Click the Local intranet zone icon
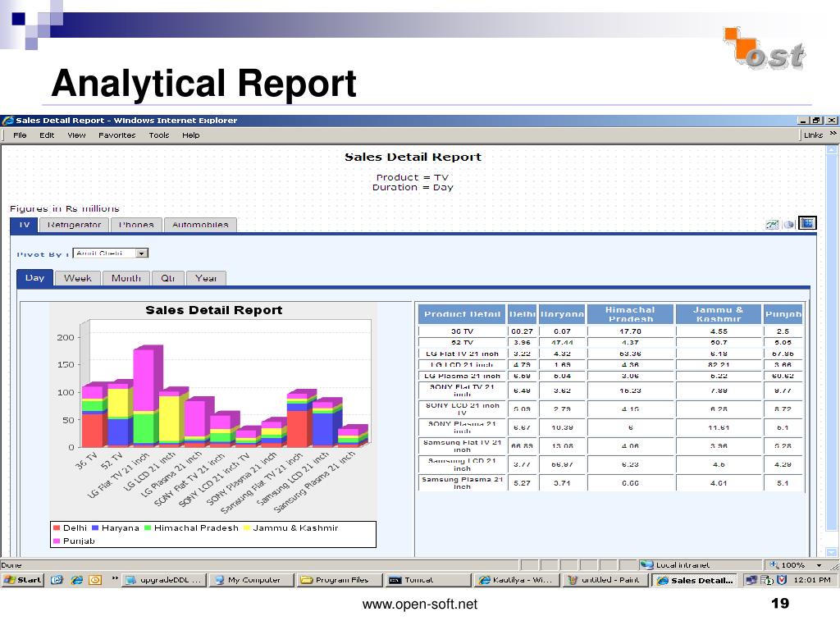 pos(646,564)
